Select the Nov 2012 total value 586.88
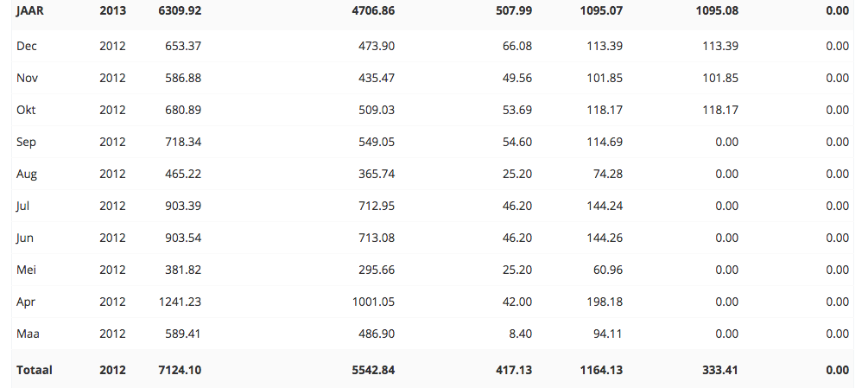Screen dimensions: 868x388 point(183,78)
